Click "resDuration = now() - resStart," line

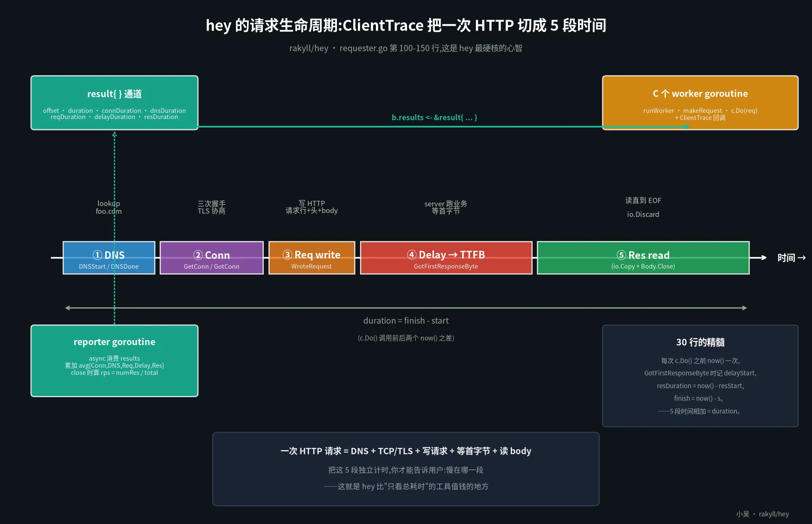pyautogui.click(x=700, y=386)
